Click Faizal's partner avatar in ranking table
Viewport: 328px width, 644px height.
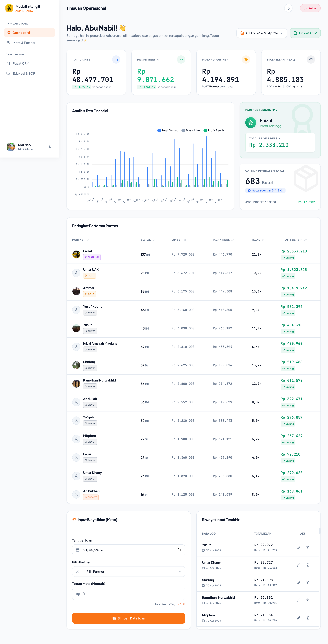coord(76,254)
